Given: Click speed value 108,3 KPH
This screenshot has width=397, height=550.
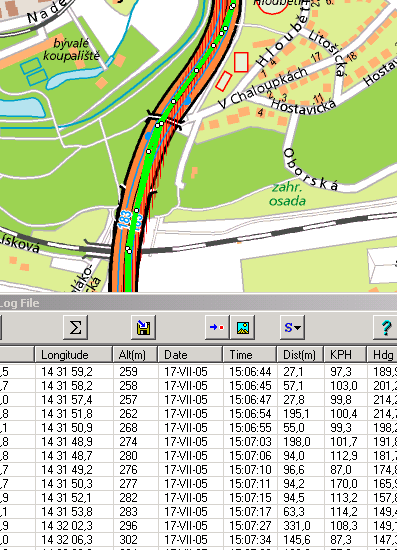Looking at the screenshot, I should (x=344, y=526).
